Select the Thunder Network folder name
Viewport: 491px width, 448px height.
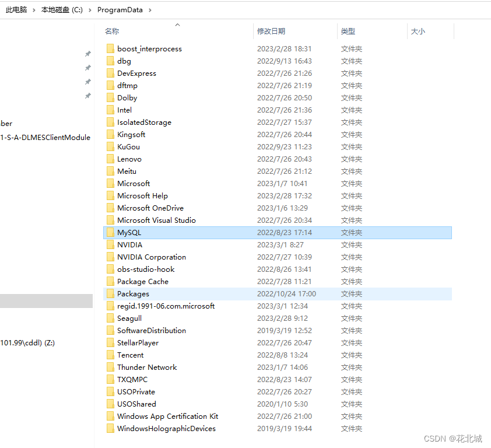[x=147, y=367]
